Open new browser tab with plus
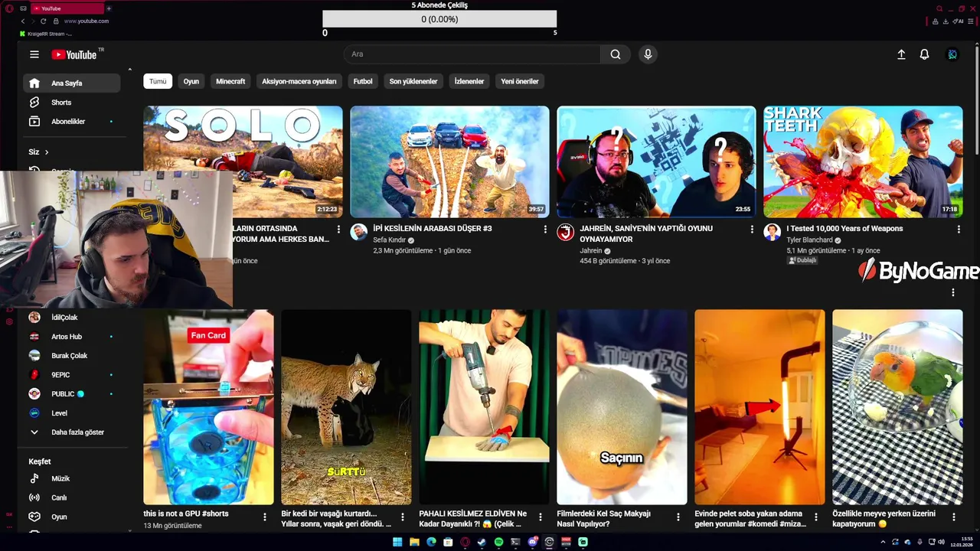The width and height of the screenshot is (980, 551). (109, 8)
